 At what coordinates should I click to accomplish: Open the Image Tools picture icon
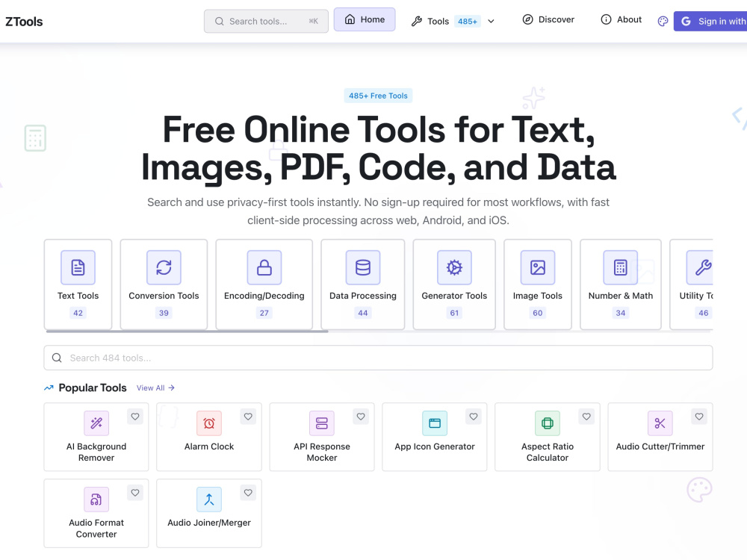point(538,267)
